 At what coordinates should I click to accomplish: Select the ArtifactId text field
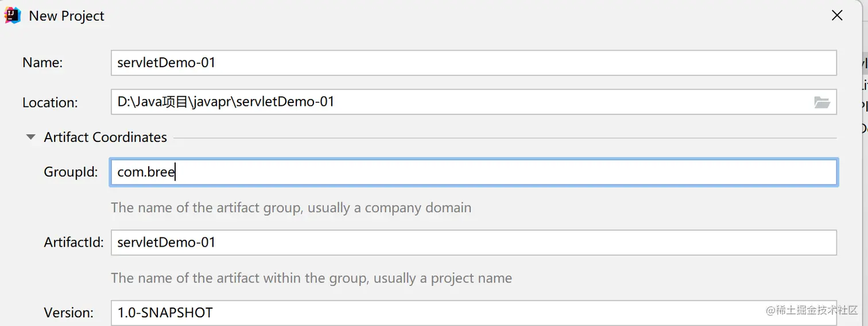coord(473,243)
